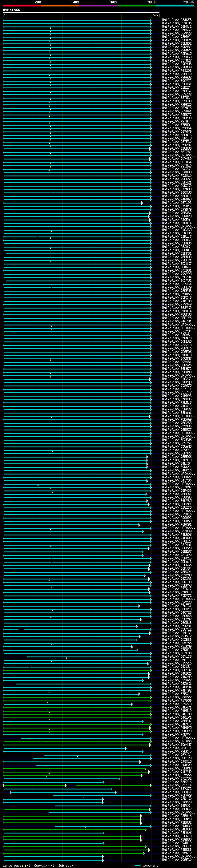197x868 pixels.
Task: Click the orange ~40% identity legend segment
Action: click(60, 6)
